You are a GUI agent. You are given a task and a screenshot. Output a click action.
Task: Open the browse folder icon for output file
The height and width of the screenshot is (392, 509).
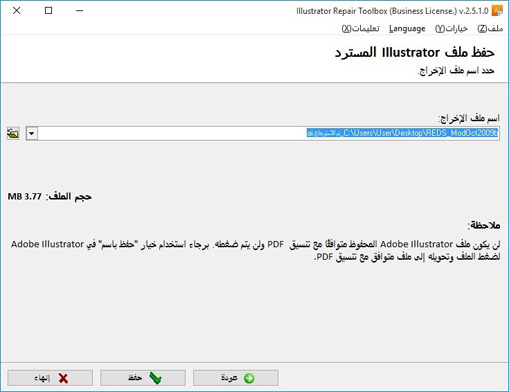click(13, 133)
